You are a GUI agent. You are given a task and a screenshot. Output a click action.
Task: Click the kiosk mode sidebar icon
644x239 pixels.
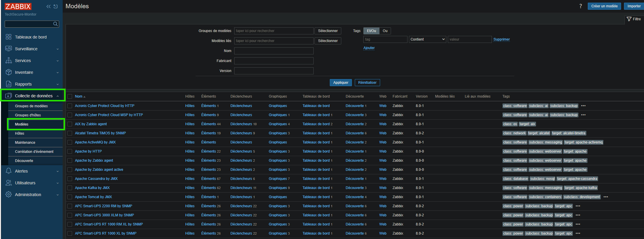click(x=56, y=6)
